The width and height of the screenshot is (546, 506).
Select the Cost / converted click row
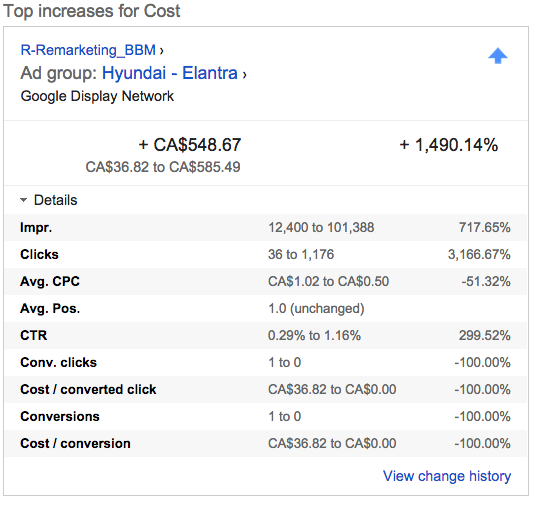pos(266,389)
